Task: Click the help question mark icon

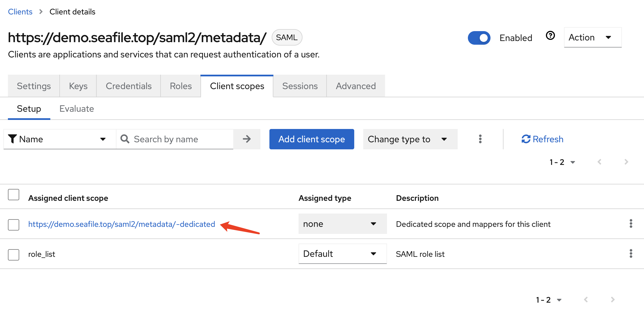Action: pos(550,36)
